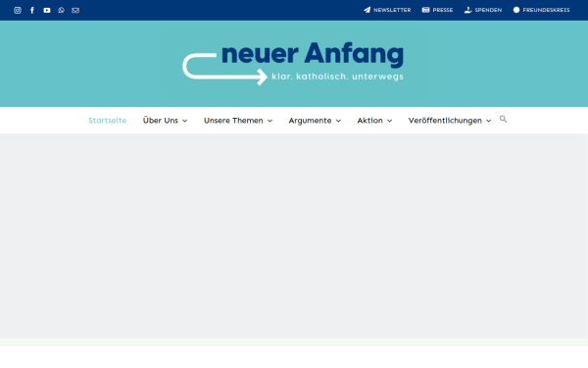The width and height of the screenshot is (588, 368).
Task: Click the neuer Anfang logo
Action: click(293, 64)
